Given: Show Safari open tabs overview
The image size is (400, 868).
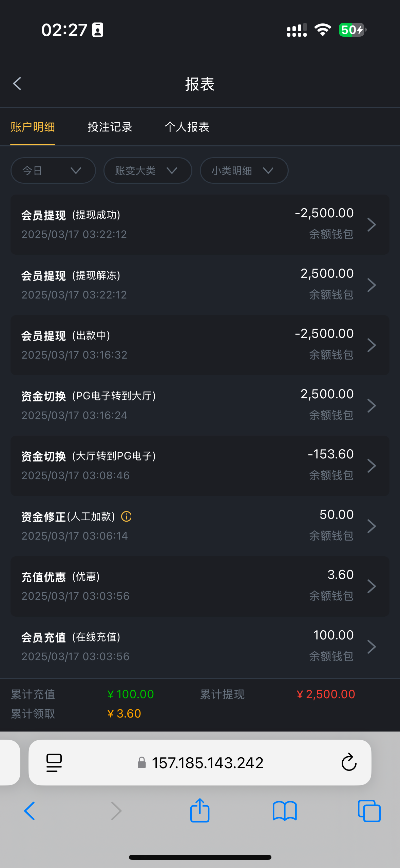Looking at the screenshot, I should (369, 811).
